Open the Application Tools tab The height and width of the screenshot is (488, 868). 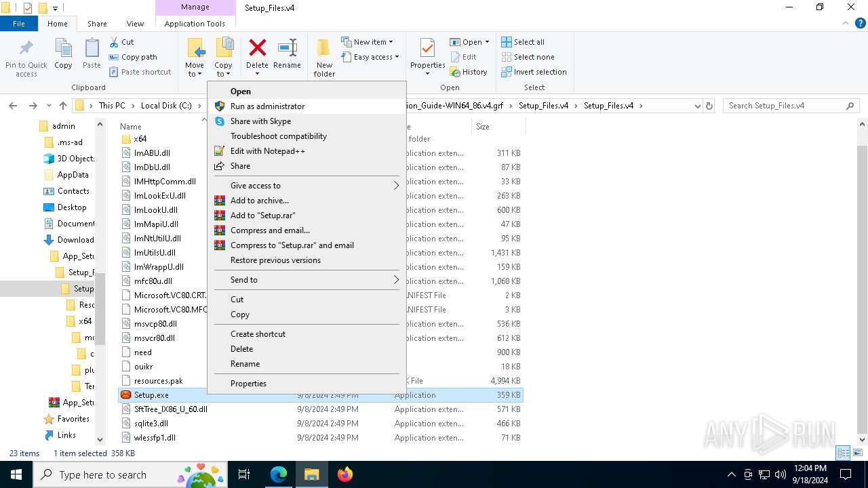(195, 24)
